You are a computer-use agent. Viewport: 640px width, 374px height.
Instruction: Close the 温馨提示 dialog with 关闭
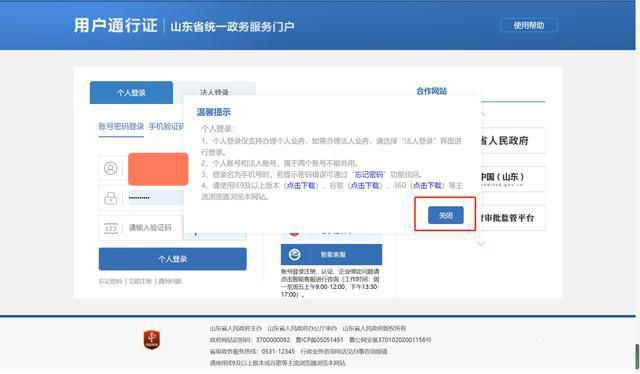pos(446,215)
